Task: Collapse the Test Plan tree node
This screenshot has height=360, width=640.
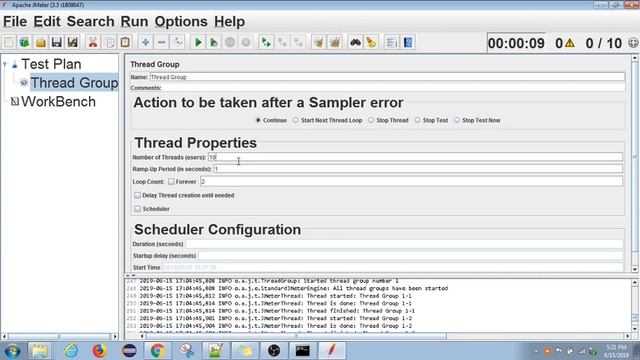Action: pyautogui.click(x=5, y=64)
